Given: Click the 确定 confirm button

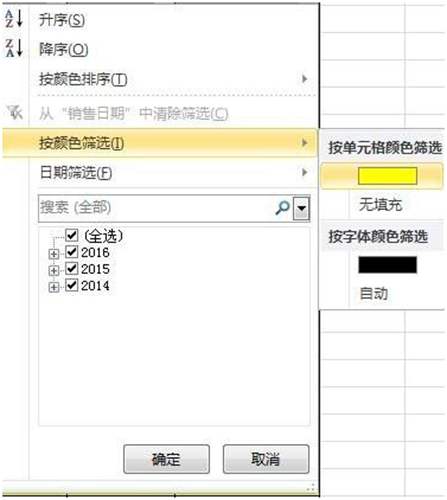Looking at the screenshot, I should pos(166,459).
